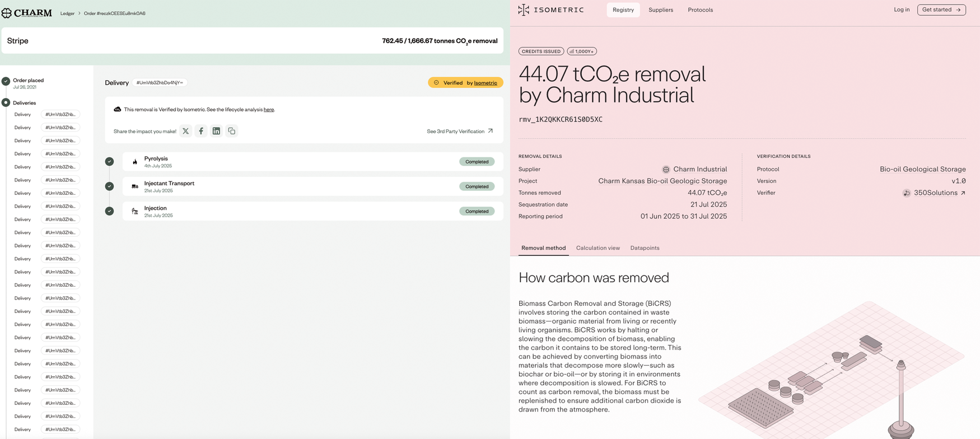The image size is (980, 439).
Task: Select the Order placed checkmark
Action: [6, 81]
